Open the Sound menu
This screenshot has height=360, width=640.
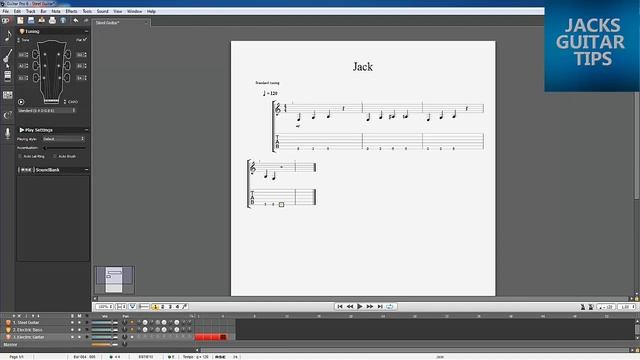click(x=102, y=11)
